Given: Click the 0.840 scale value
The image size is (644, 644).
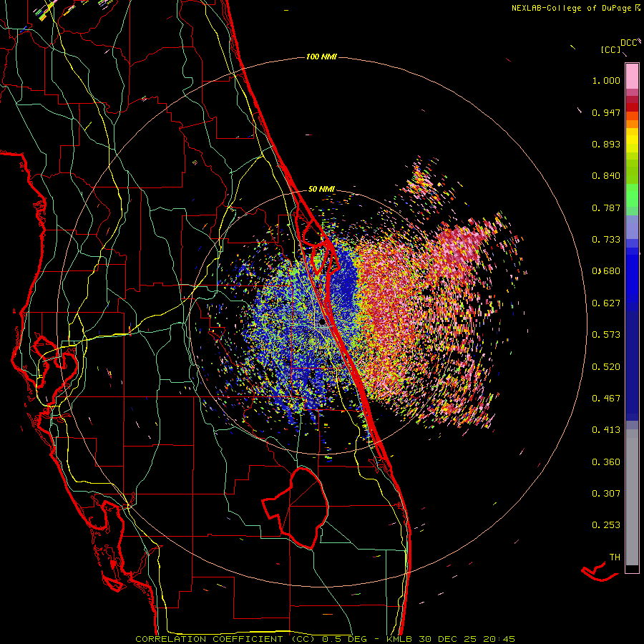Looking at the screenshot, I should point(606,176).
